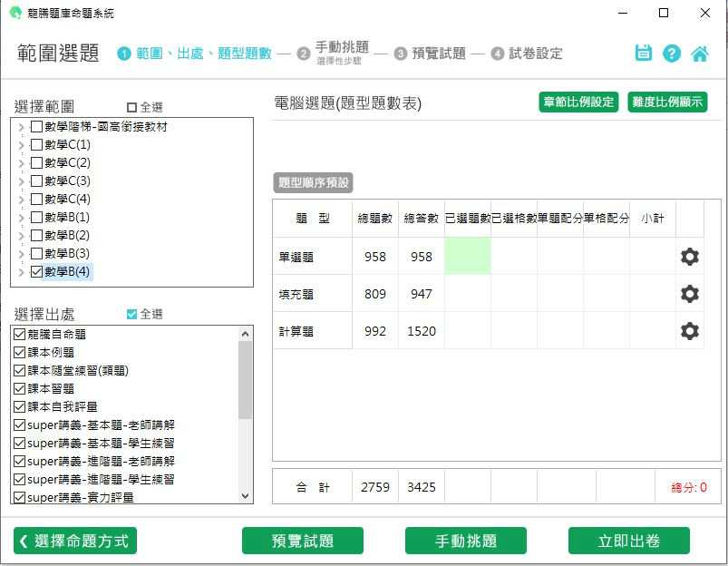Click the 總題數 column header
This screenshot has height=566, width=728.
375,219
